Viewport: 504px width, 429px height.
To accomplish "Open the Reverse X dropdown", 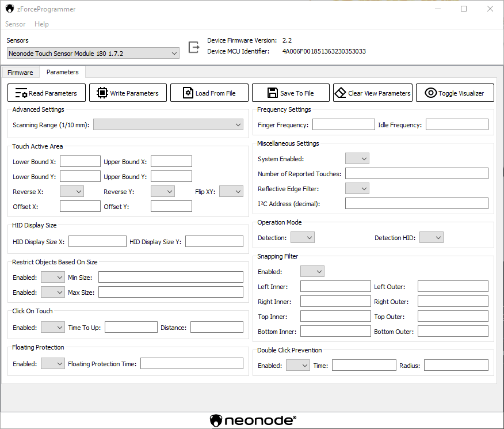I will (71, 192).
